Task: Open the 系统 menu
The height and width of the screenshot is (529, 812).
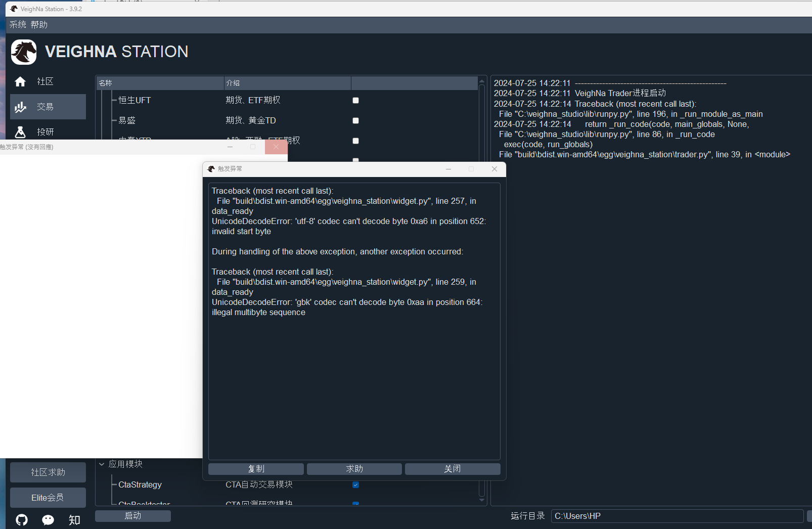Action: 18,24
